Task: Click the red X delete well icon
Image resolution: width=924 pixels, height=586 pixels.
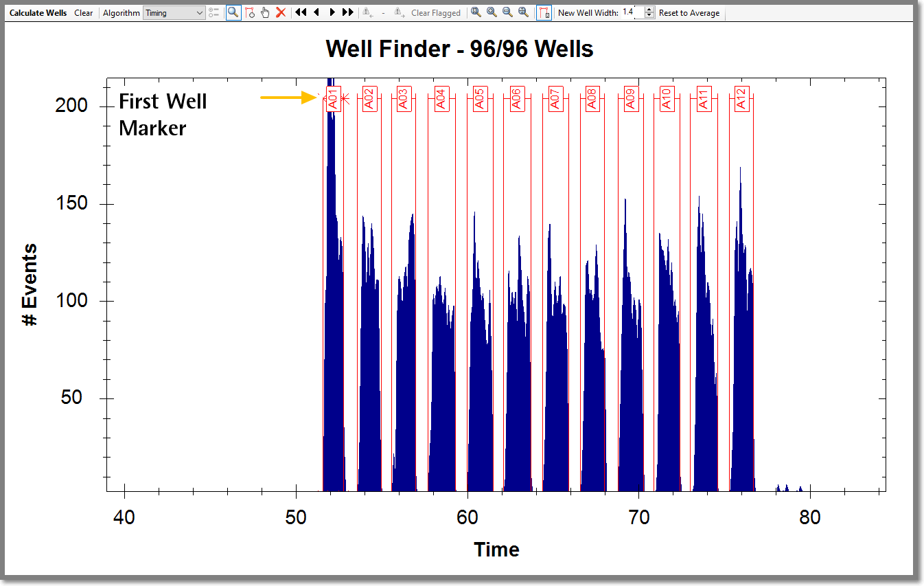Action: 279,12
